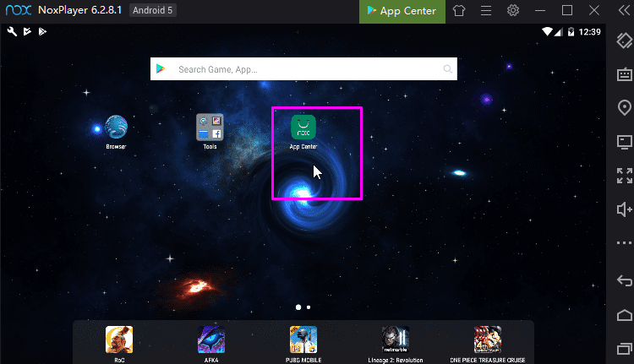Click the cellular signal status icon
Screen dimensions: 634x364
[x=559, y=32]
